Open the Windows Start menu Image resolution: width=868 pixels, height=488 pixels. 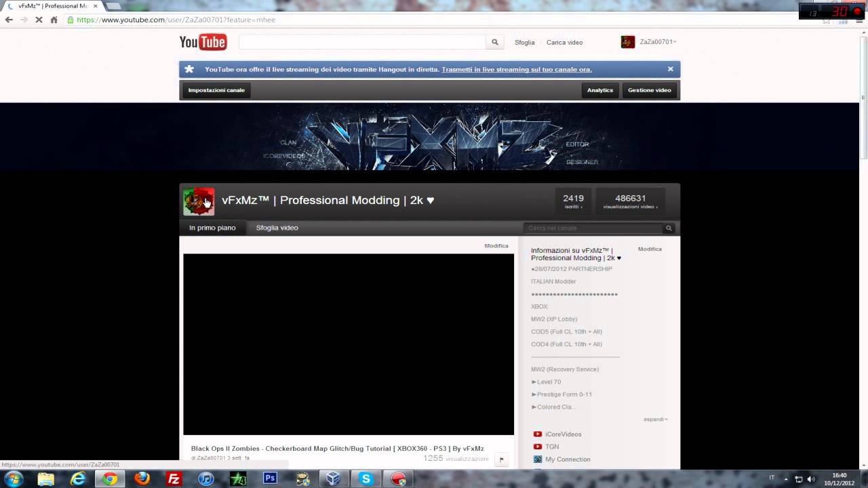pyautogui.click(x=14, y=479)
